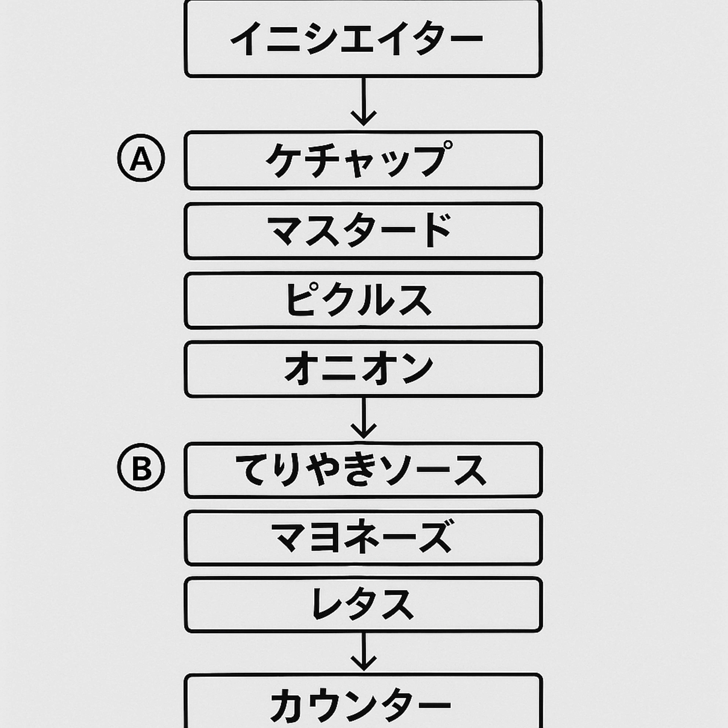Viewport: 728px width, 728px height.
Task: Click the circled B marker
Action: (x=141, y=467)
